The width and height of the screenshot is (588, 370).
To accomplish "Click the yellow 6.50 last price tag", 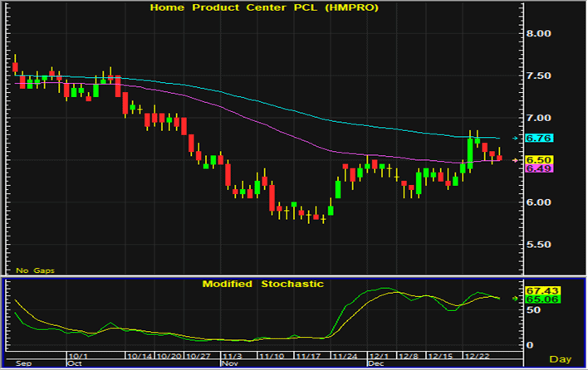I will point(540,159).
